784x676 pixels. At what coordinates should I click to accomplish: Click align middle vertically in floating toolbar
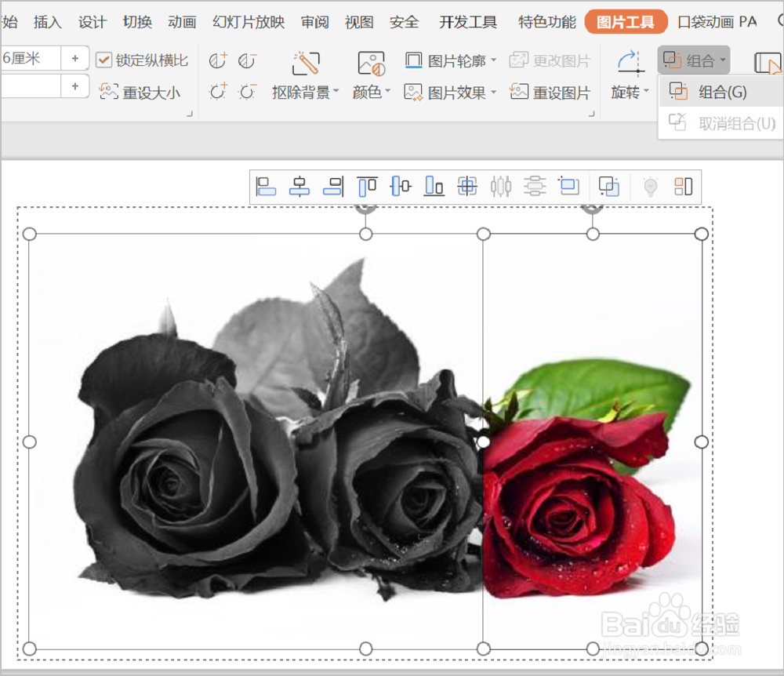(x=401, y=187)
